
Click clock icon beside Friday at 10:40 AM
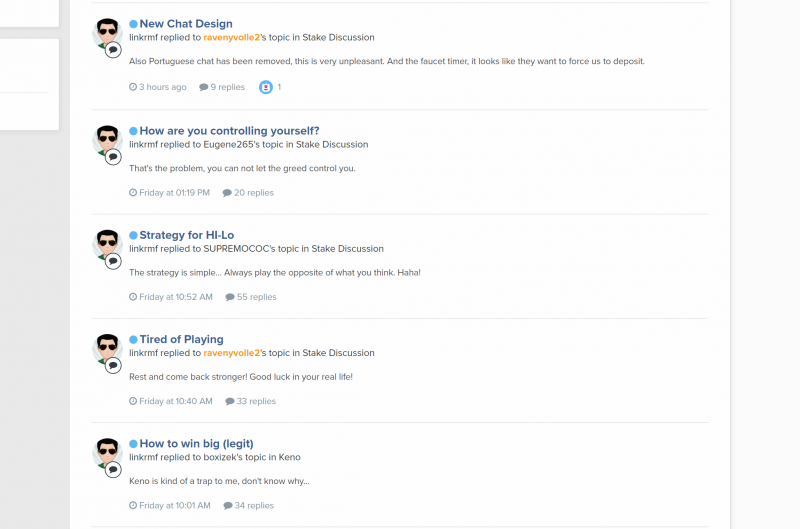click(x=133, y=401)
